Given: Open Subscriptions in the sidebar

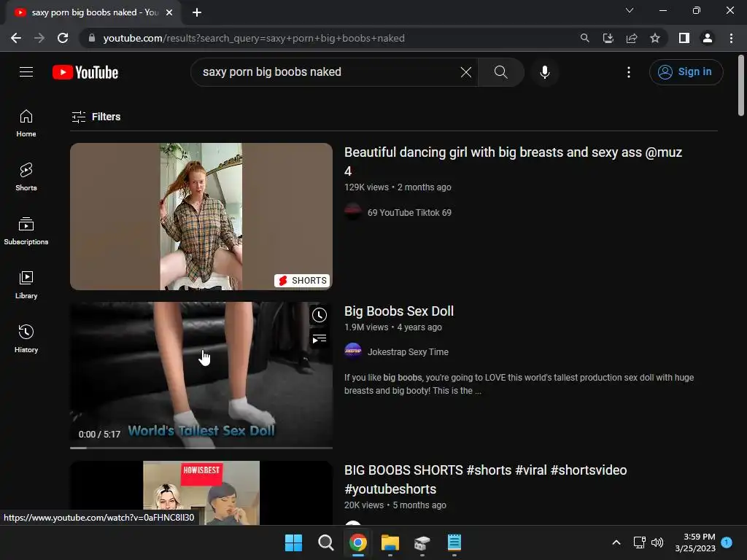Looking at the screenshot, I should tap(26, 231).
